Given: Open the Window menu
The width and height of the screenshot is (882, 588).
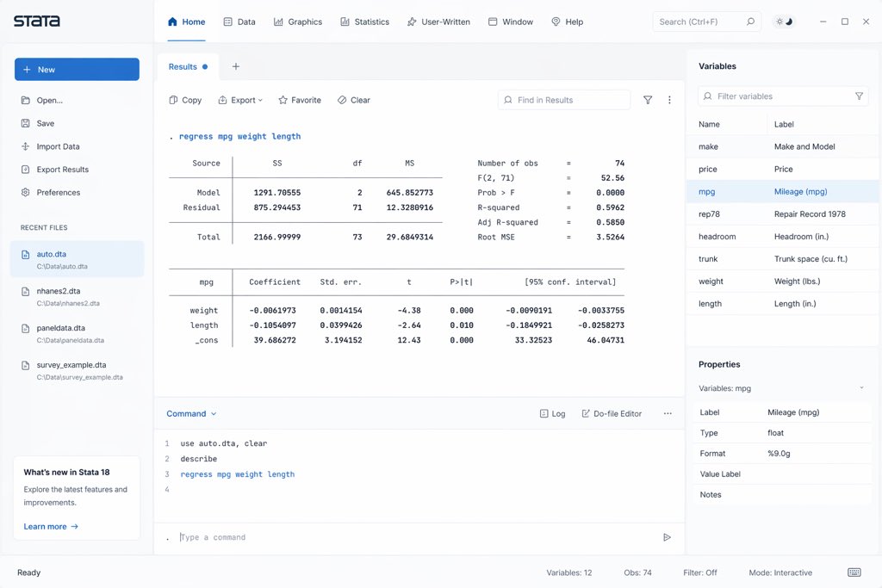Looking at the screenshot, I should tap(510, 22).
